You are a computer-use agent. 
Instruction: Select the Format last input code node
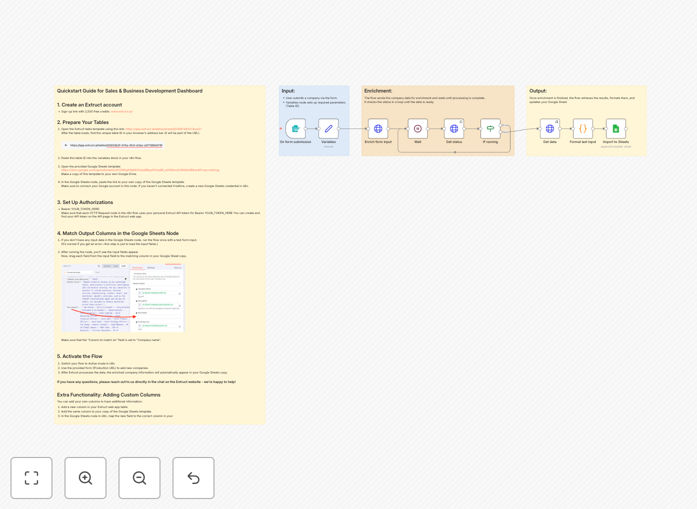point(583,129)
